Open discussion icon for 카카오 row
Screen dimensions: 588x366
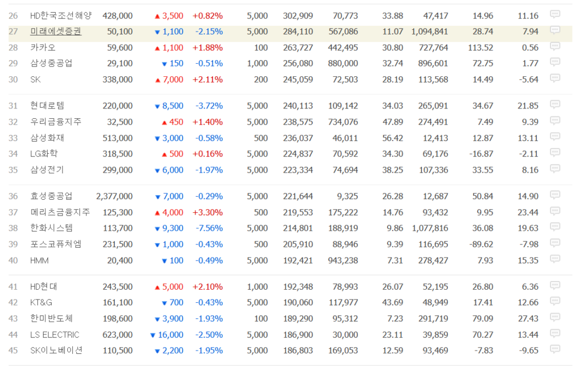pos(555,46)
